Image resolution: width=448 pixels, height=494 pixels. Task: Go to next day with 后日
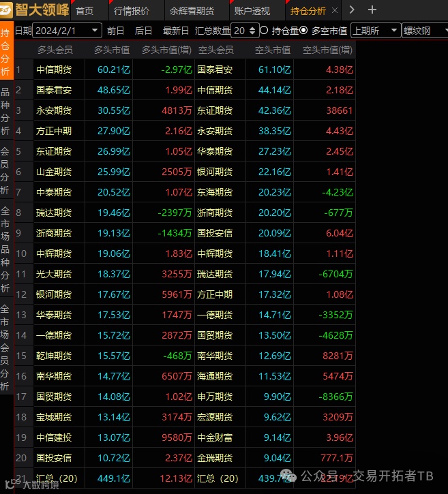[x=143, y=31]
